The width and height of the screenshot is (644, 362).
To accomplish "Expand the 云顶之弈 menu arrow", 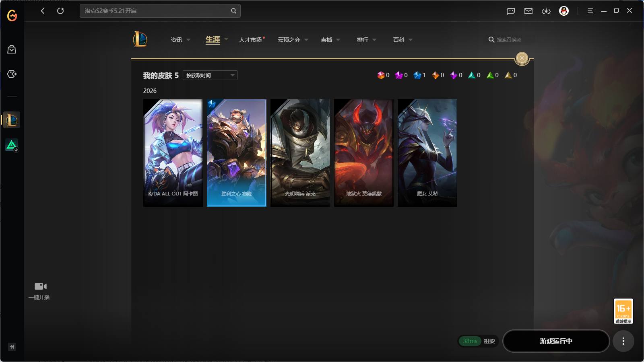I will pyautogui.click(x=306, y=40).
